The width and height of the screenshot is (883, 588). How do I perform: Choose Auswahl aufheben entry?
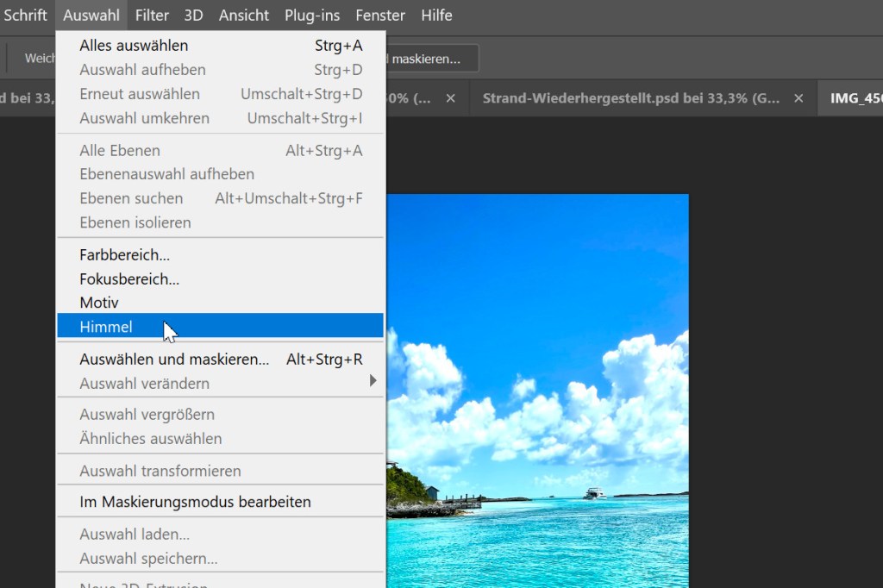click(x=220, y=70)
